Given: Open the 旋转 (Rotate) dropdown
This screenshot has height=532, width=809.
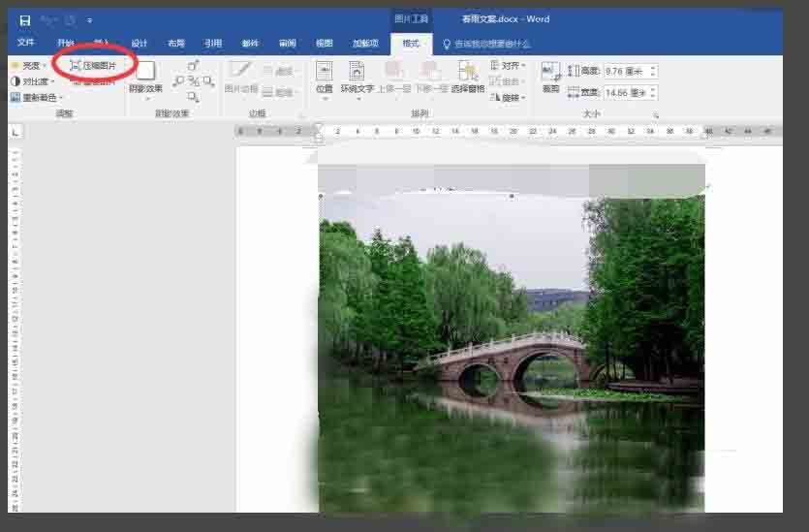Looking at the screenshot, I should [508, 97].
